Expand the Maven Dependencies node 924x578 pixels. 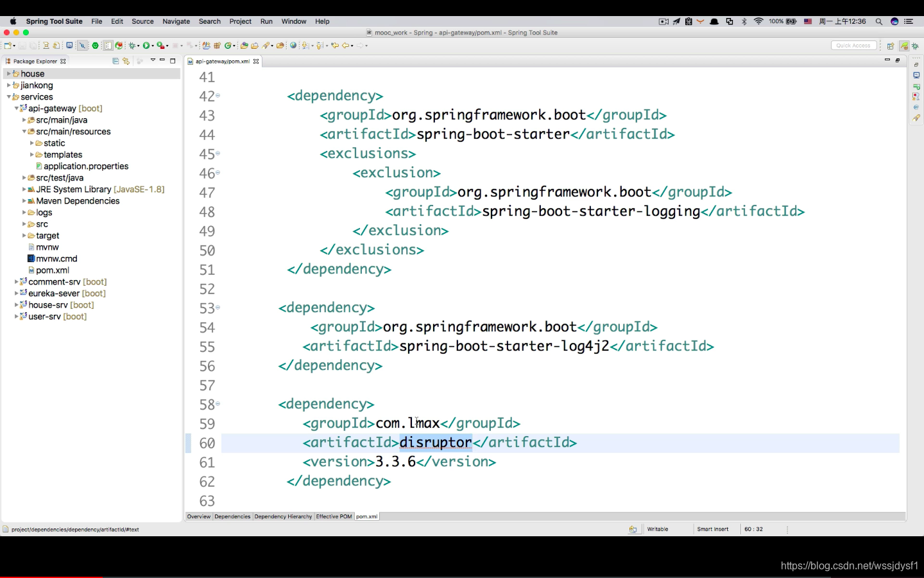(24, 201)
